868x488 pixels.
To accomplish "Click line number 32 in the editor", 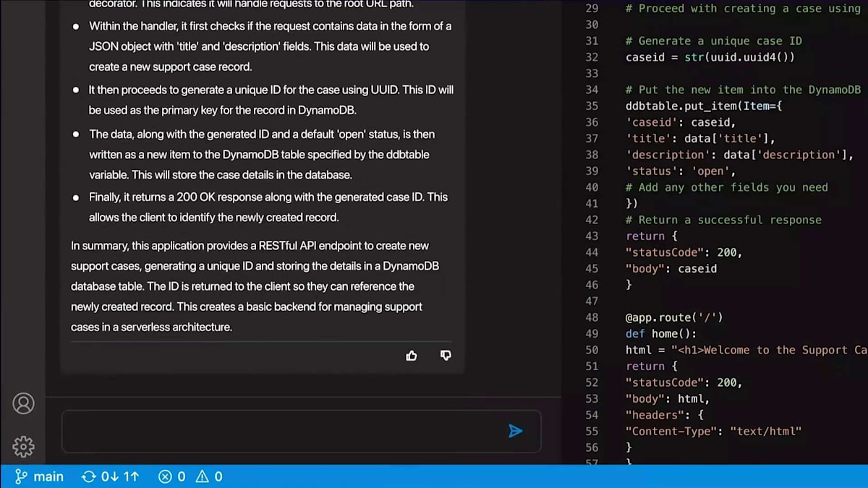I will 592,57.
